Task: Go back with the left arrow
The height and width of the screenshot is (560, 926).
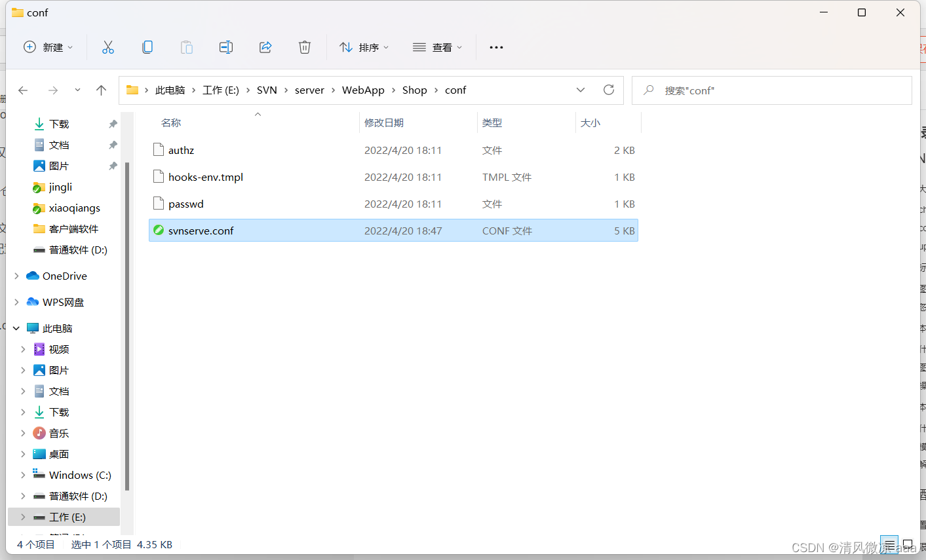Action: click(24, 90)
